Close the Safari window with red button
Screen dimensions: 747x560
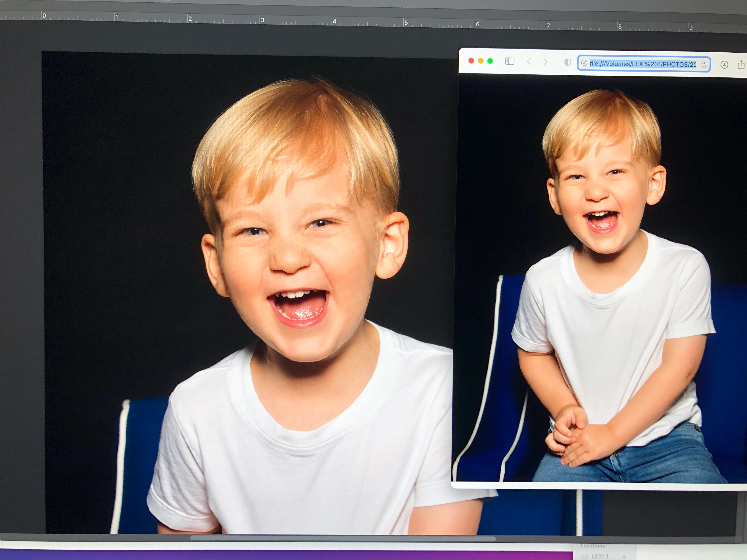[x=471, y=60]
